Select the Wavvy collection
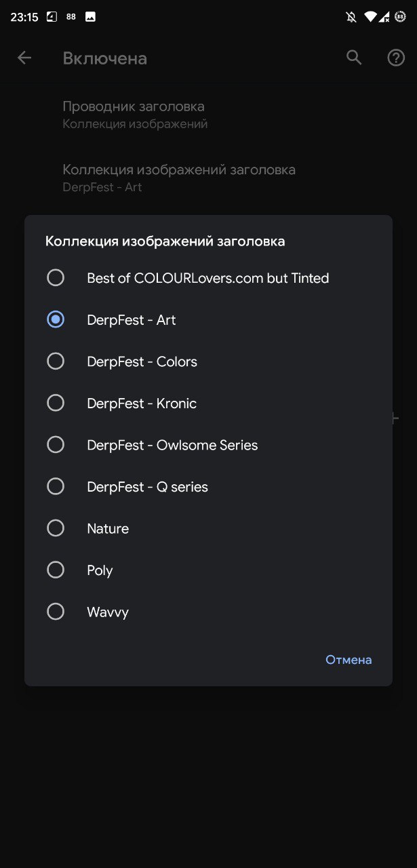This screenshot has width=417, height=868. tap(56, 612)
